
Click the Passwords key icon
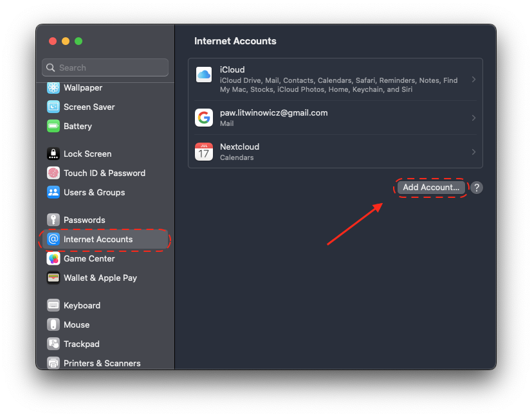[53, 220]
